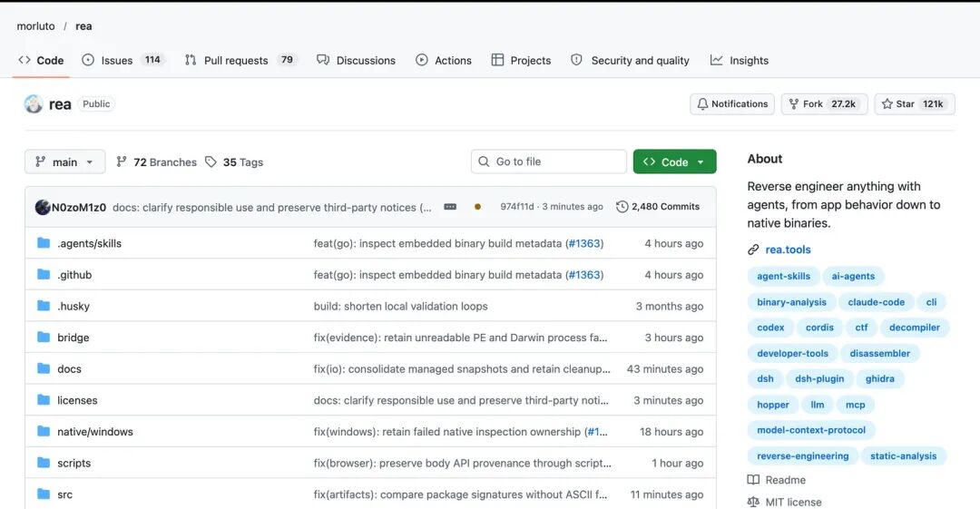Screen dimensions: 980x509
Task: Select the reverse-engineering topic tag
Action: (803, 455)
